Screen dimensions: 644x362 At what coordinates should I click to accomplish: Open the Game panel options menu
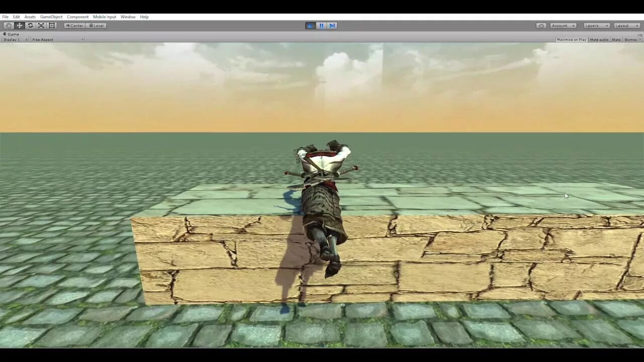640,34
